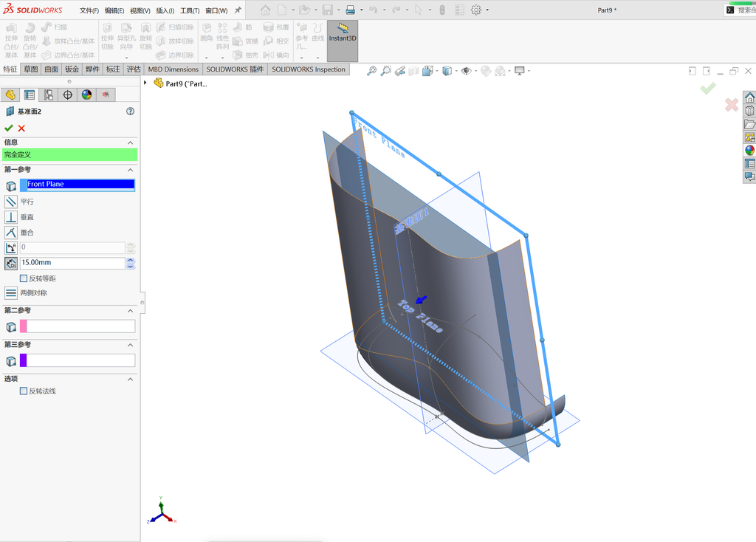Click the Front Plane reference selection box

[78, 185]
